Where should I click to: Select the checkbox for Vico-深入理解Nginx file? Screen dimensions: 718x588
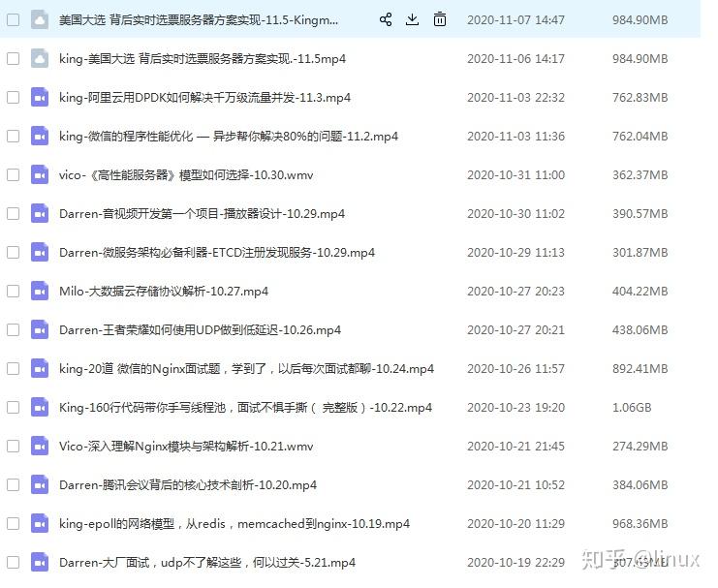point(14,446)
